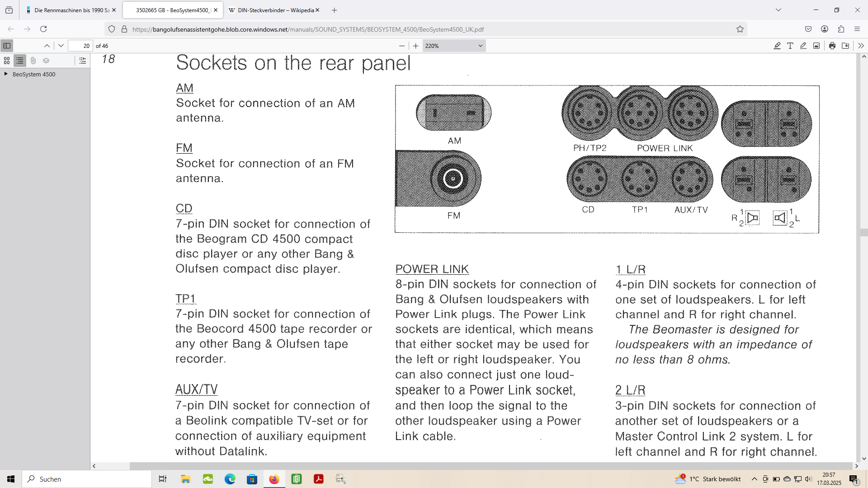Switch to Die Rennmaschinen bis 1990 tab
The height and width of the screenshot is (488, 868).
click(68, 10)
